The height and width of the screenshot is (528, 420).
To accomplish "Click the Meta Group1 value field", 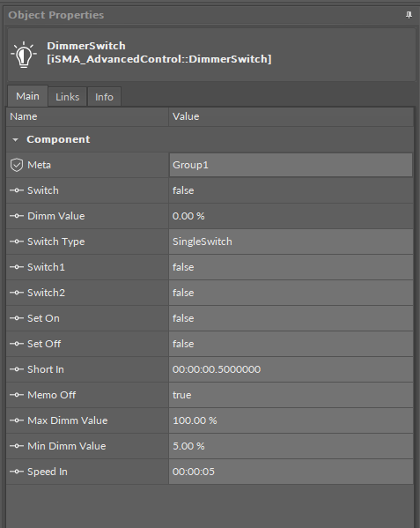I will pyautogui.click(x=291, y=165).
